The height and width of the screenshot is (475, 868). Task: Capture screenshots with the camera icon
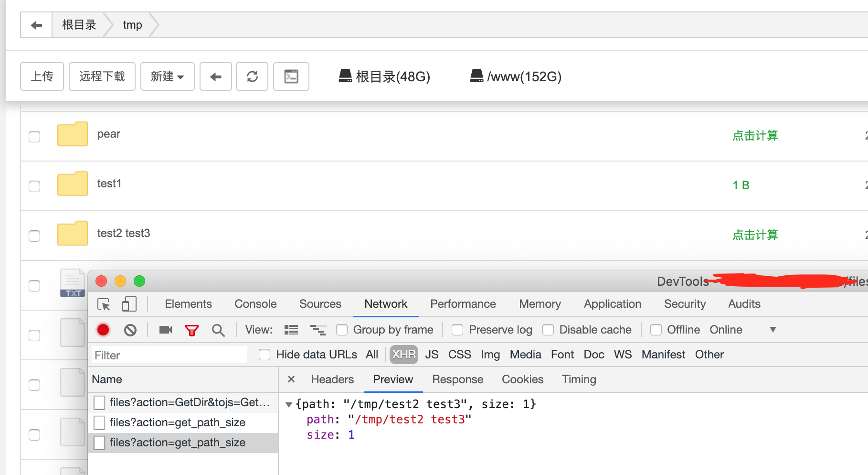(166, 330)
